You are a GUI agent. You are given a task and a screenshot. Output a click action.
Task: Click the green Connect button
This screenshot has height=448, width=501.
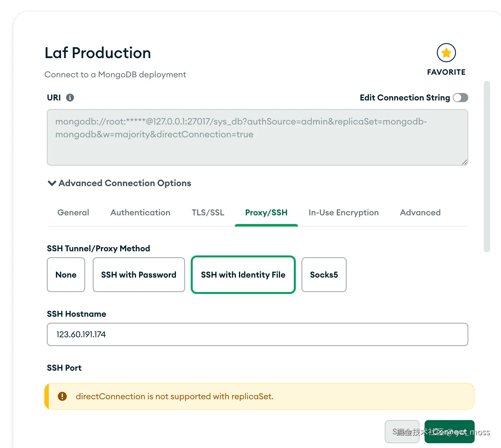(x=449, y=431)
